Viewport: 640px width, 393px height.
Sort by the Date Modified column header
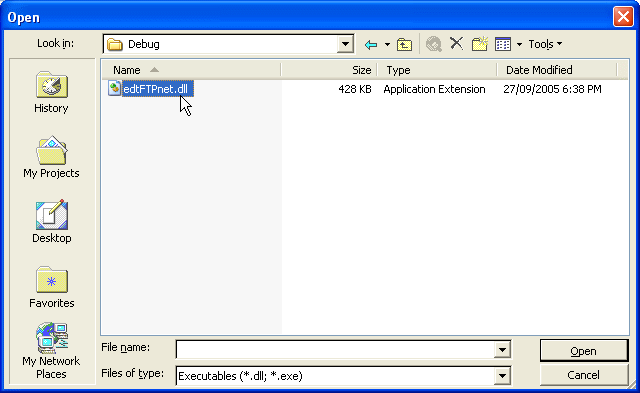point(557,70)
